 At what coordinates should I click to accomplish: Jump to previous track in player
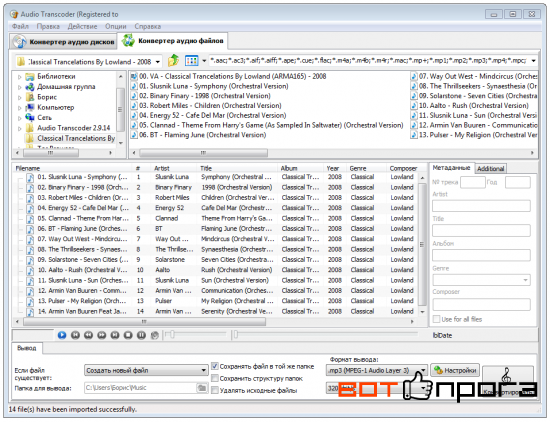[x=75, y=335]
